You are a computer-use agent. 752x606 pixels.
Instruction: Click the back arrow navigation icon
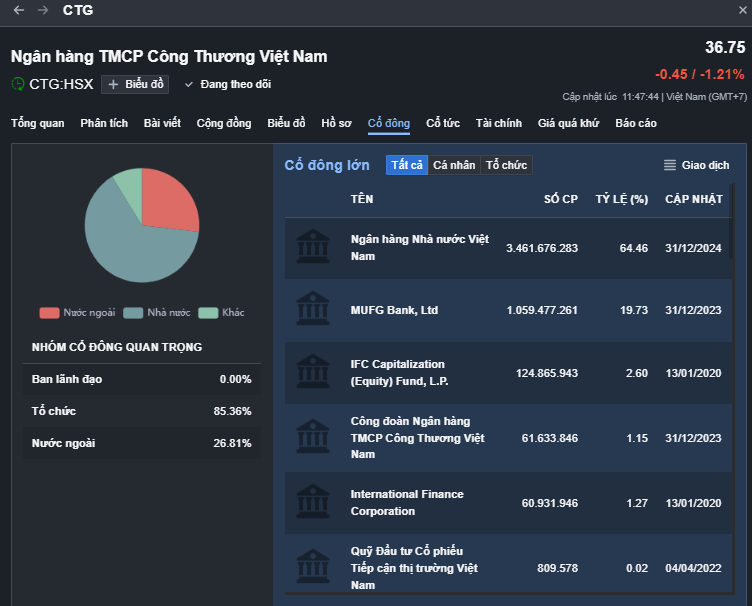[x=19, y=10]
